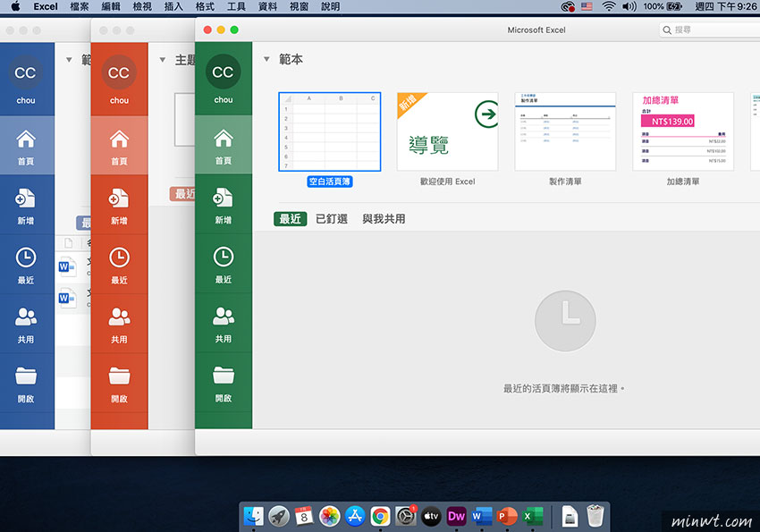Open Shared in Word blue sidebar

tap(26, 323)
